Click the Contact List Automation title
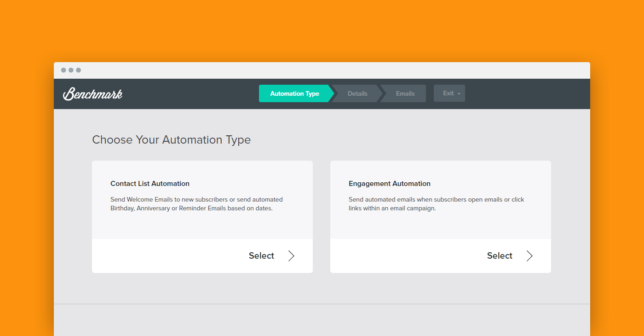 pyautogui.click(x=150, y=184)
